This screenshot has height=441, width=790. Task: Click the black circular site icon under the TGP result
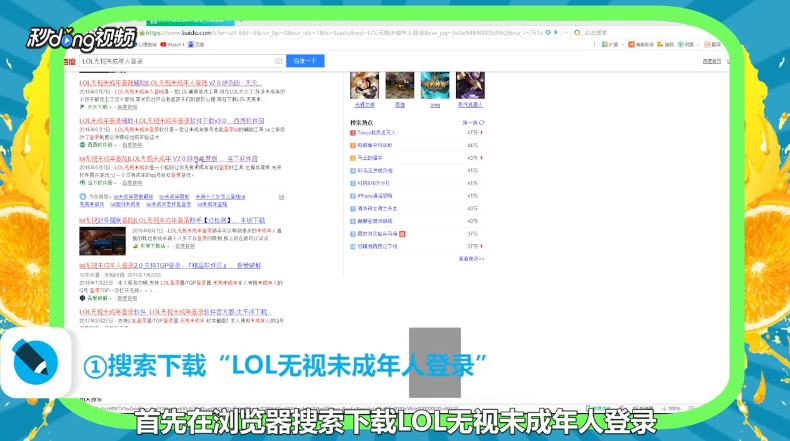click(82, 298)
